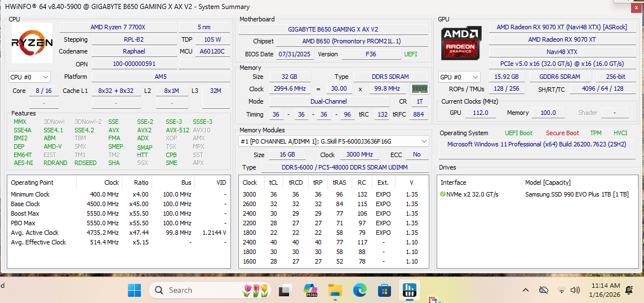Click the Ryzen CPU logo image
644x303 pixels.
coord(32,43)
